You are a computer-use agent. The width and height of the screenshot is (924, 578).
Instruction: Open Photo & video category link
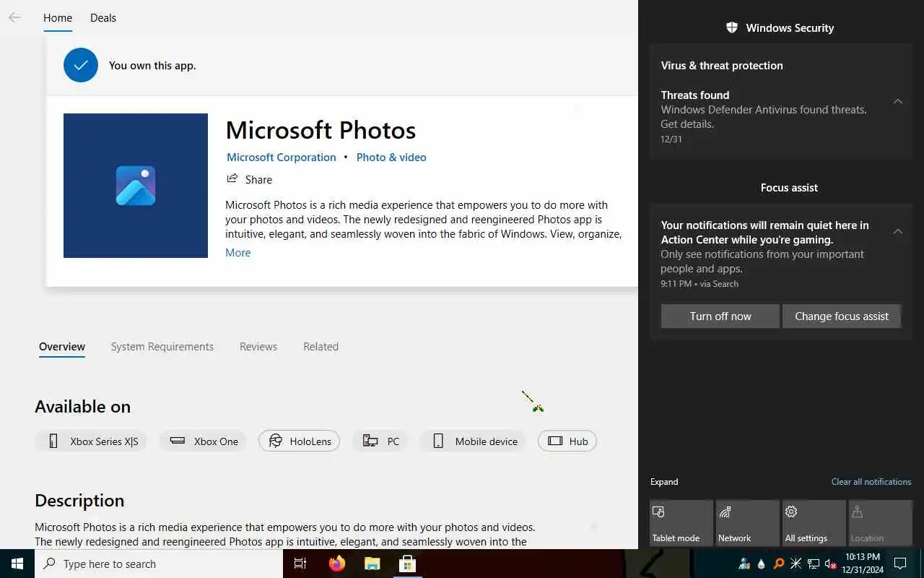[x=391, y=157]
